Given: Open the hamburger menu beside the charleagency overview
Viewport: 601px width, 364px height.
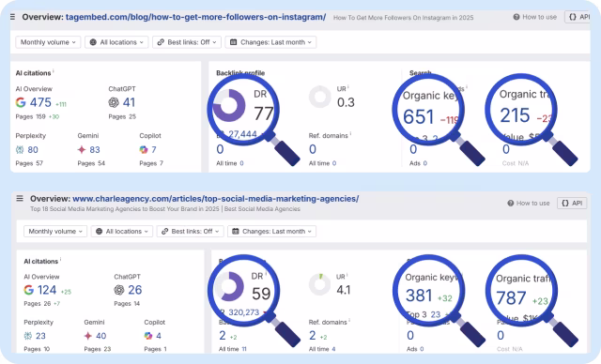Looking at the screenshot, I should pos(20,198).
